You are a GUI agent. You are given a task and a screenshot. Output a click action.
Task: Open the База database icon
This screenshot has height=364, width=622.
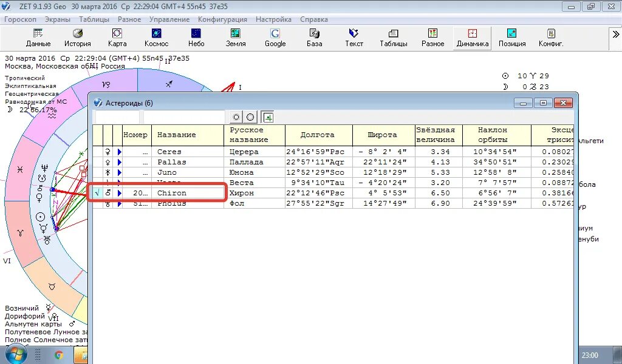click(314, 38)
